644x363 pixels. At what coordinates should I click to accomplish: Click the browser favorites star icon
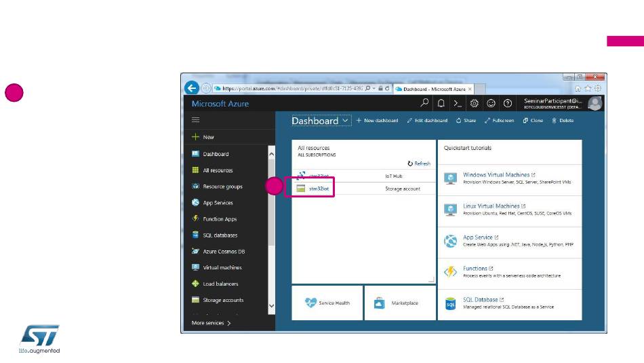pyautogui.click(x=588, y=88)
